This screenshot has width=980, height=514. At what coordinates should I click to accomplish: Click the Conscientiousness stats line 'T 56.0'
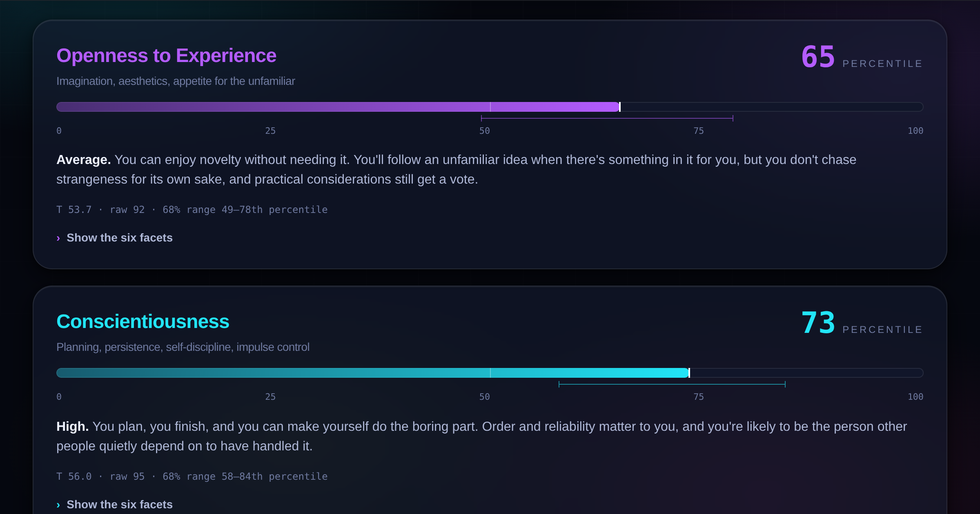(192, 476)
